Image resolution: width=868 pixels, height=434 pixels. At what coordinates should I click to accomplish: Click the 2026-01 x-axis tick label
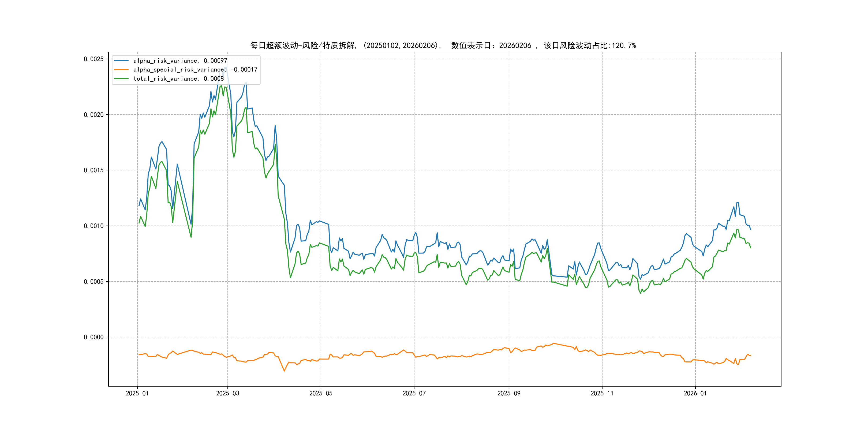click(695, 393)
